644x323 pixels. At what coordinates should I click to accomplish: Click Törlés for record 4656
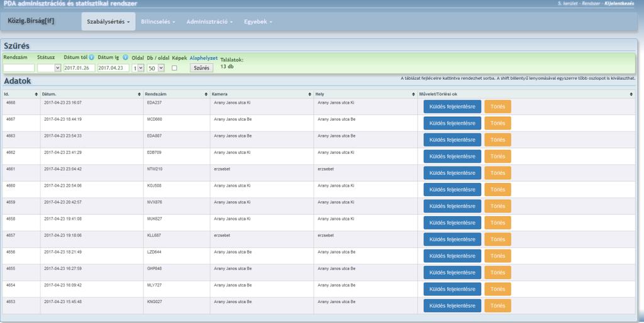click(x=498, y=256)
